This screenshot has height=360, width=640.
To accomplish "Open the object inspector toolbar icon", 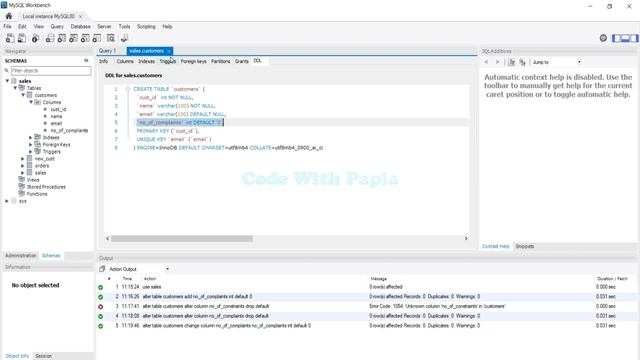I will click(x=36, y=38).
